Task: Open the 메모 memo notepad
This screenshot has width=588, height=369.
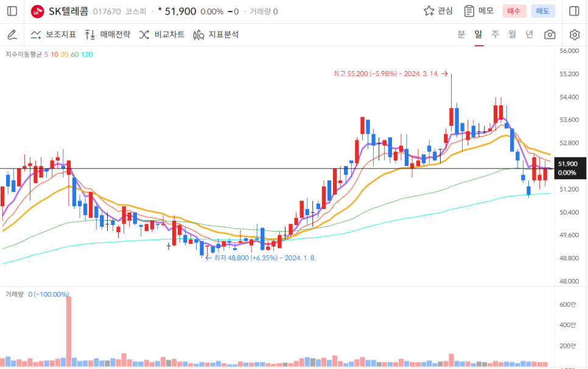Action: [x=479, y=11]
